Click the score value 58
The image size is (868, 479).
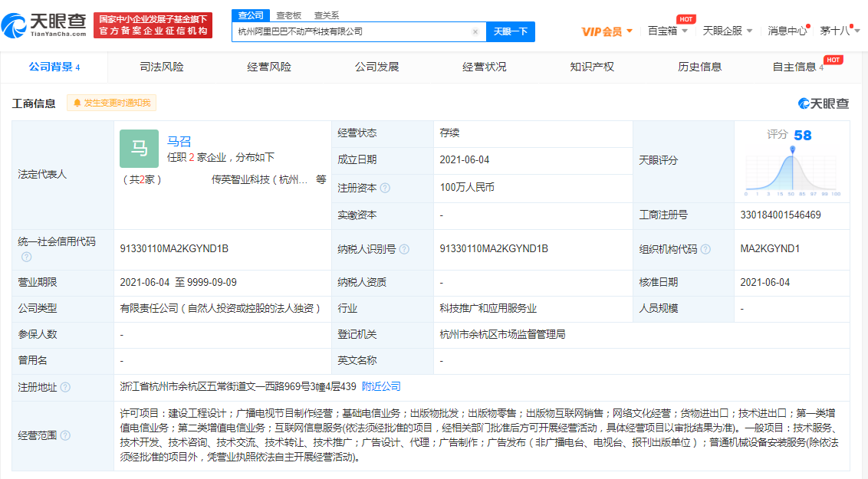tap(803, 136)
